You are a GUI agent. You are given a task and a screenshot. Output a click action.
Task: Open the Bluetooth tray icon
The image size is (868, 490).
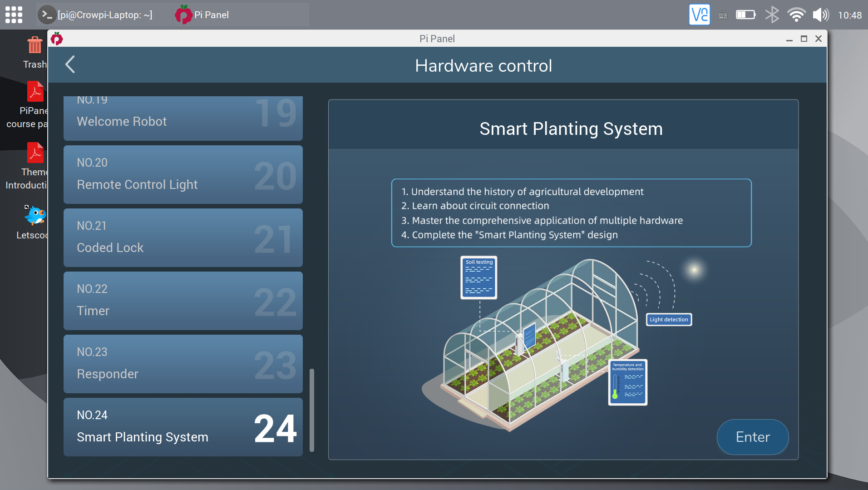point(772,15)
